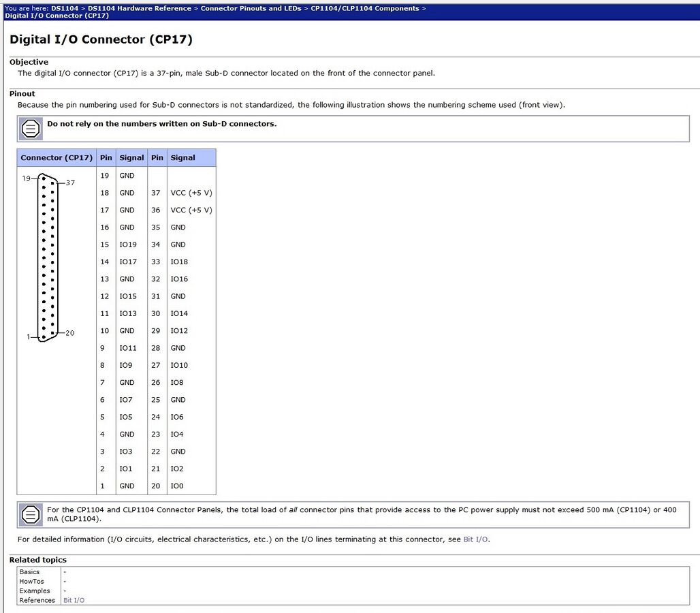Select the IO19 signal cell
Image resolution: width=700 pixels, height=613 pixels.
(127, 245)
